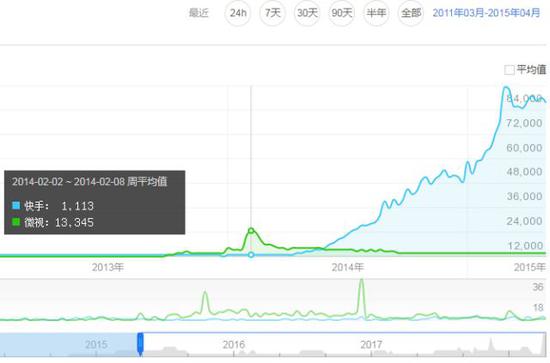550x363 pixels.
Task: Click the 快手 value 1,113 in tooltip
Action: pos(78,206)
